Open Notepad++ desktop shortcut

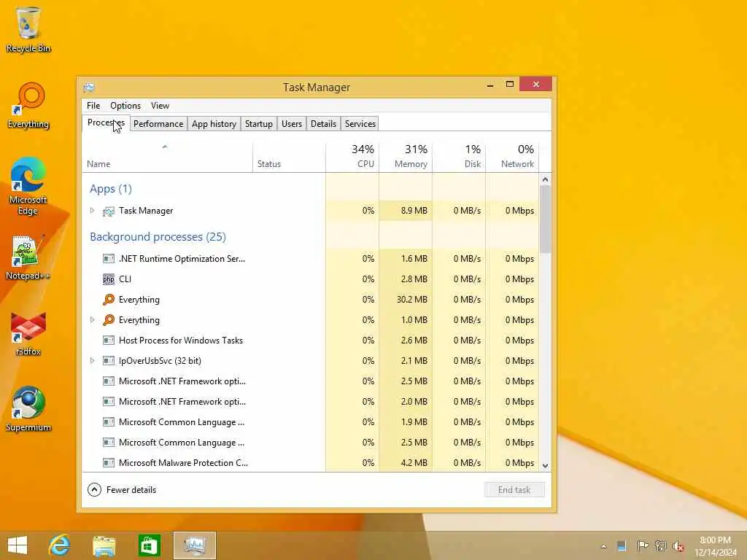[28, 257]
